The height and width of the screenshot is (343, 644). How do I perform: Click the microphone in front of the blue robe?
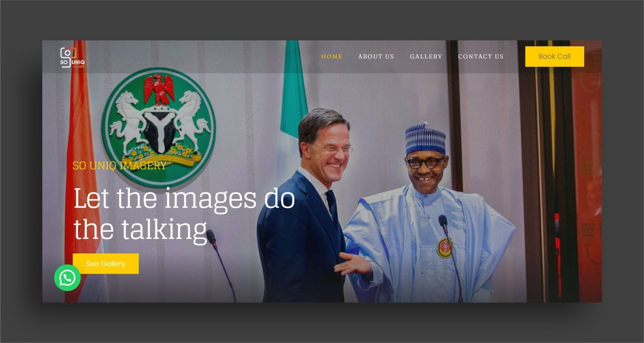451,258
